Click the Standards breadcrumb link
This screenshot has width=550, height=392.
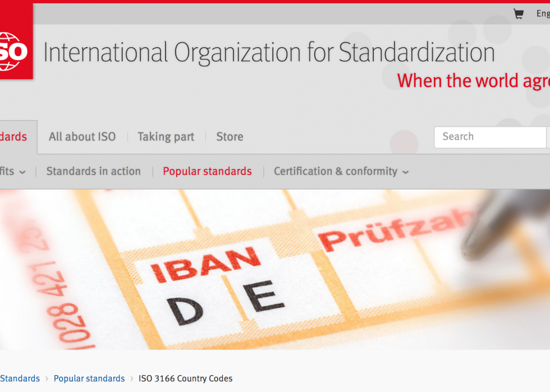coord(20,379)
